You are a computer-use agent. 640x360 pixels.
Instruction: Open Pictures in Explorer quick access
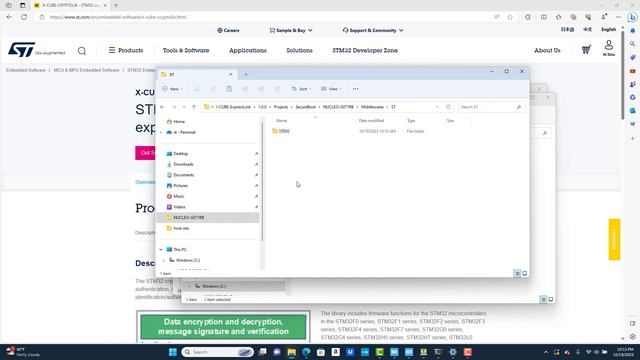pos(177,185)
